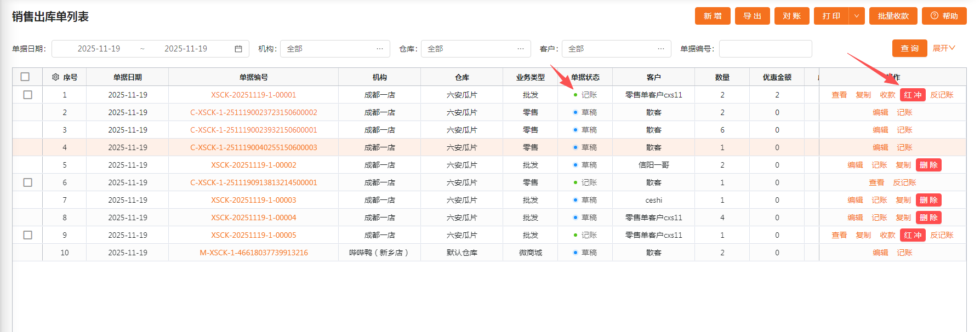This screenshot has width=980, height=332.
Task: Click 红冲 on row 9
Action: click(913, 235)
